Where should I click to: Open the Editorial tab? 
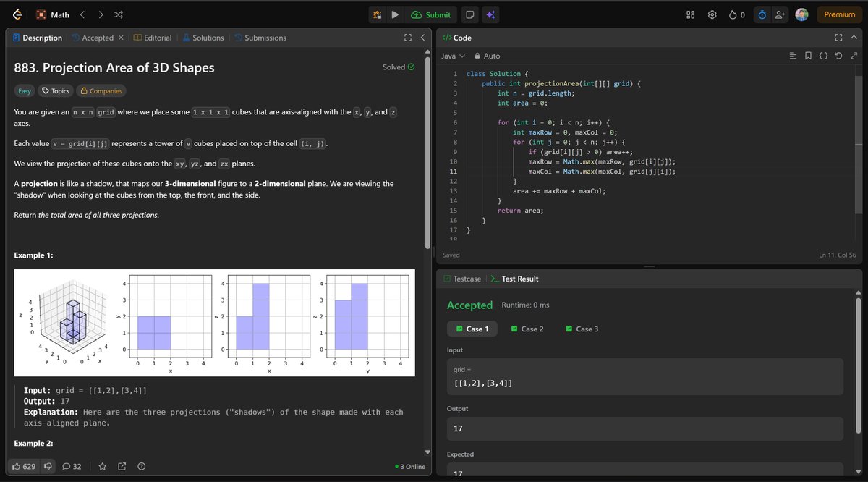153,38
